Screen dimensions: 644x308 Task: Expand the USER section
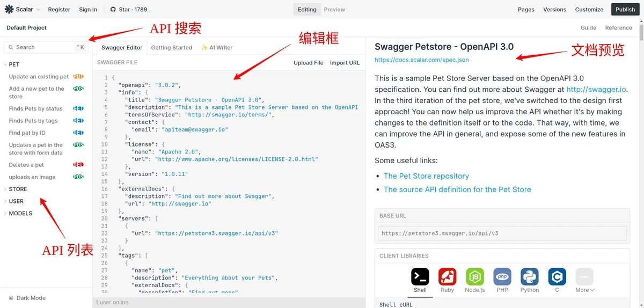coord(16,201)
